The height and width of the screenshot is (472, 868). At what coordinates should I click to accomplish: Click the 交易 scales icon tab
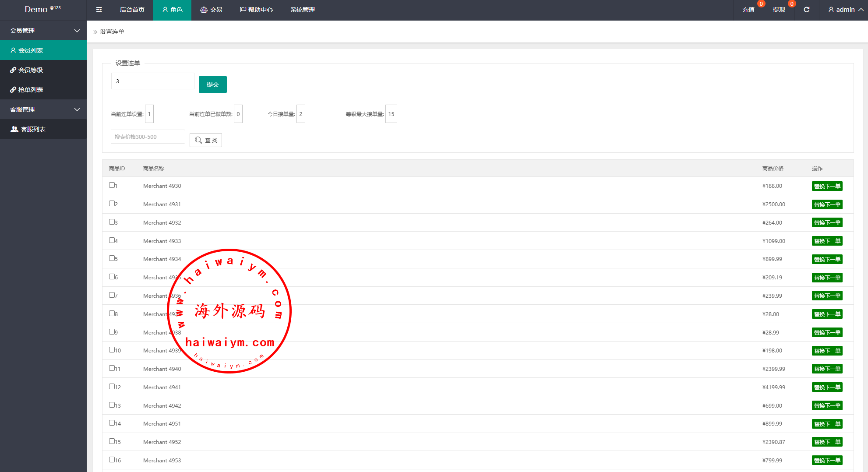[204, 10]
